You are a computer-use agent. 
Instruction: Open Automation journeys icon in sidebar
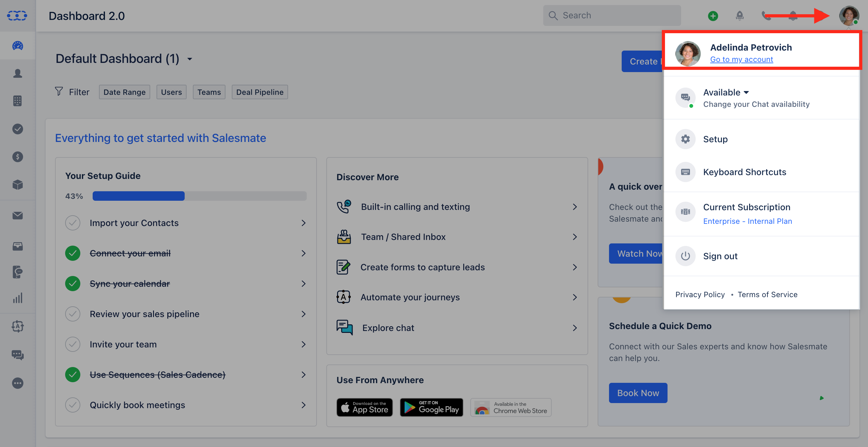tap(17, 326)
